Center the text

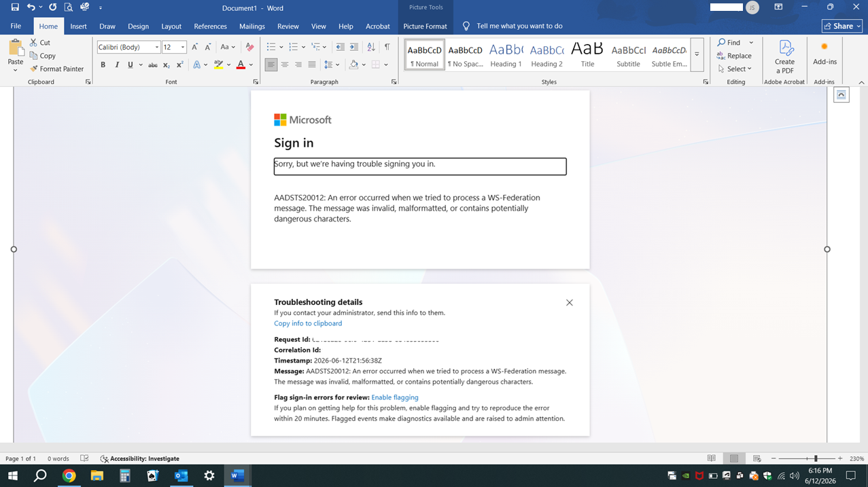click(285, 65)
